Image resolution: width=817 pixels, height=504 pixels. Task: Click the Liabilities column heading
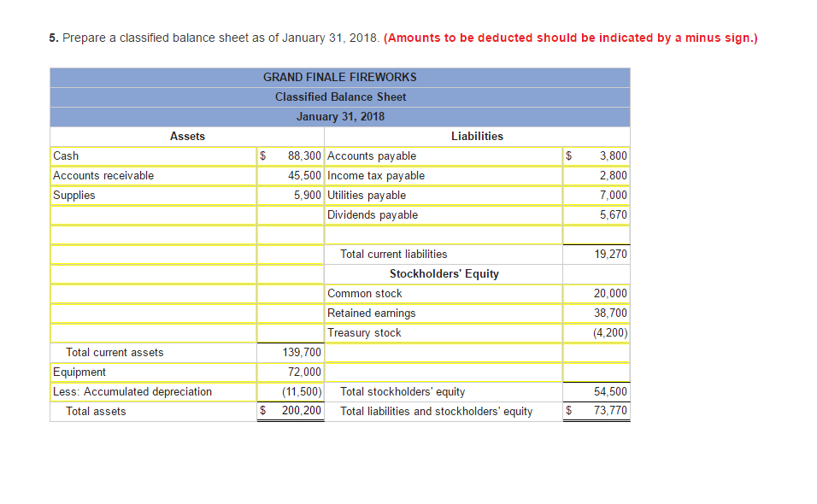[477, 137]
